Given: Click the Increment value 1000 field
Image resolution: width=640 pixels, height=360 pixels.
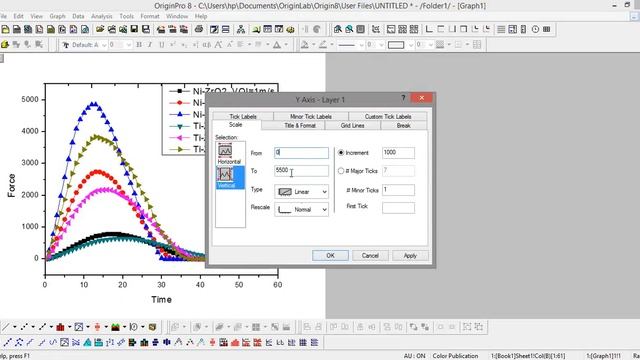Looking at the screenshot, I should point(398,153).
